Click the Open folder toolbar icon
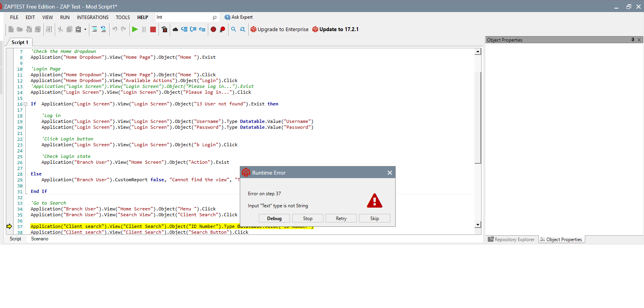 point(20,29)
